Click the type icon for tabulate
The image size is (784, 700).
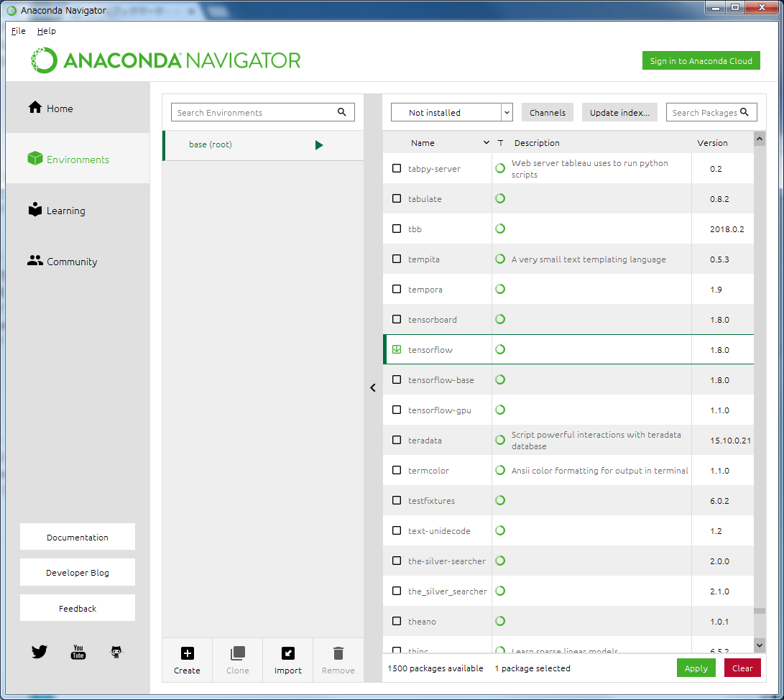(500, 198)
